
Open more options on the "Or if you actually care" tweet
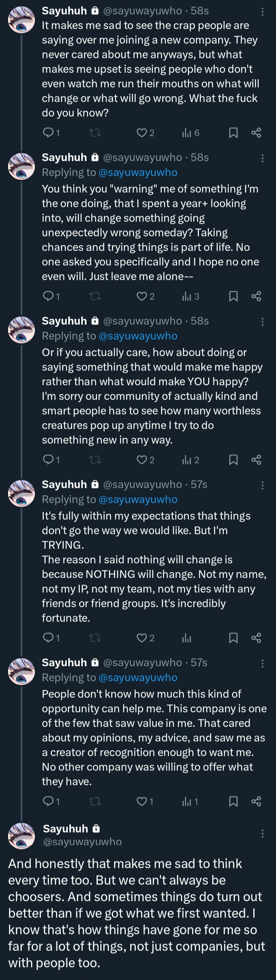point(263,322)
